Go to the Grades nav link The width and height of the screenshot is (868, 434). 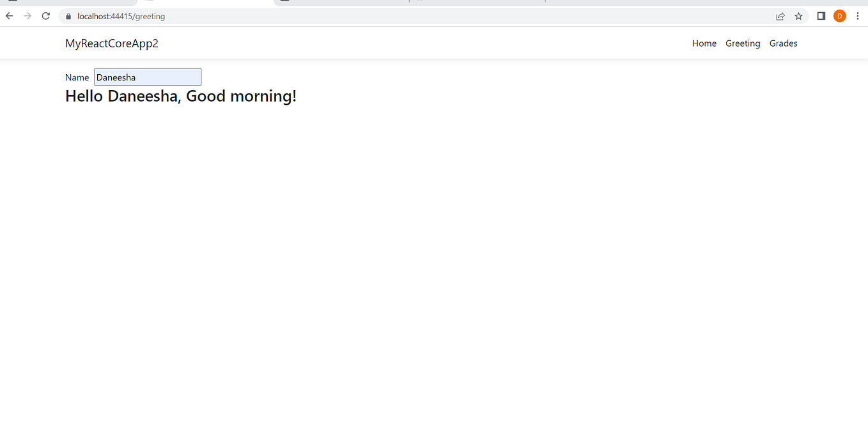(x=784, y=43)
